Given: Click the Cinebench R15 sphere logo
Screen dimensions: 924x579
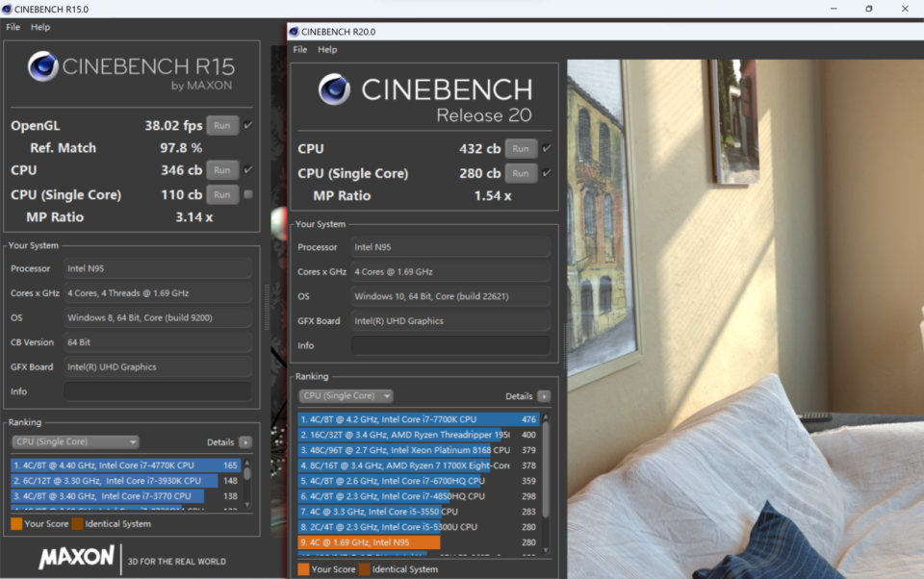Looking at the screenshot, I should pyautogui.click(x=43, y=66).
